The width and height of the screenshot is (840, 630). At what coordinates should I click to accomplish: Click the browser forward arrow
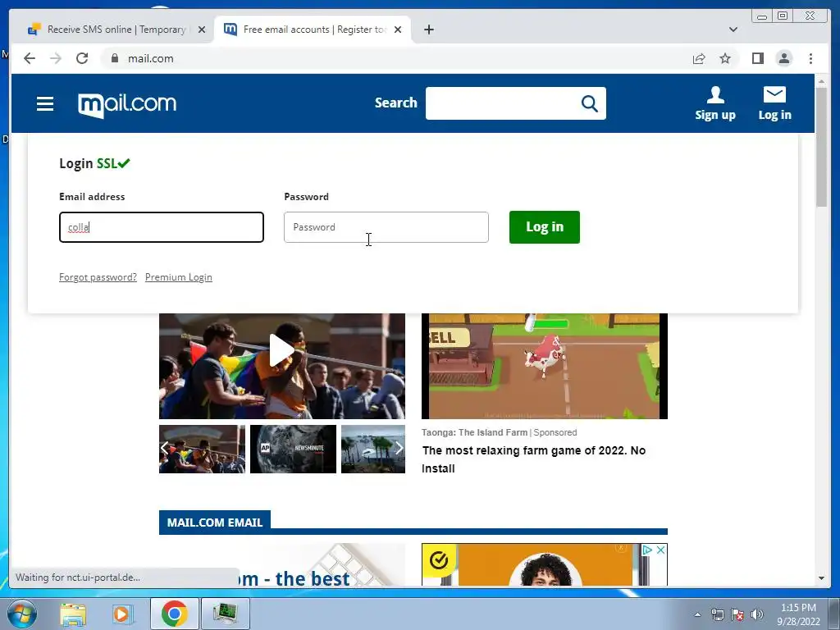click(x=56, y=58)
